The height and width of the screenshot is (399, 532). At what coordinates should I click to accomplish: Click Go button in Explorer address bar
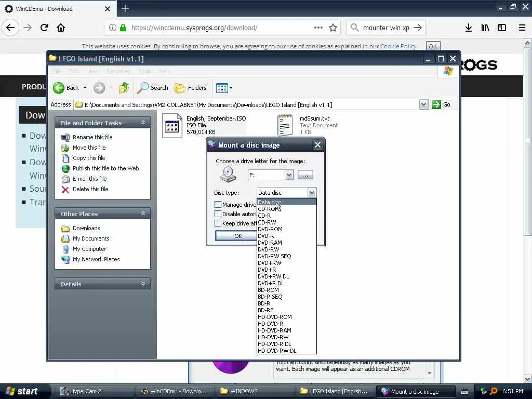coord(441,104)
